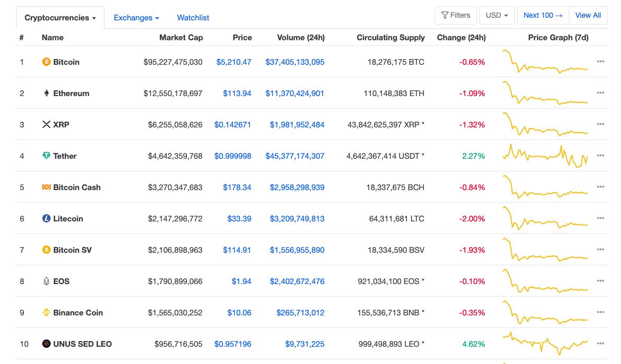Click the Tether logo icon

click(46, 156)
